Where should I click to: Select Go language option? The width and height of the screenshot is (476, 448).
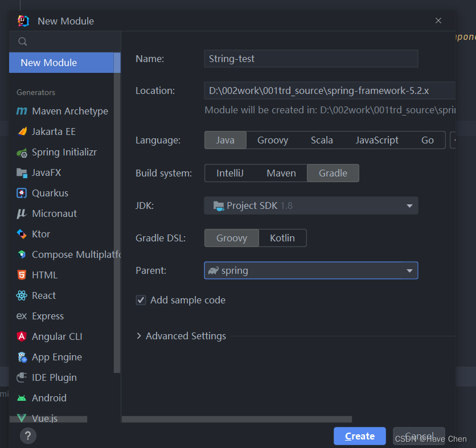point(428,140)
